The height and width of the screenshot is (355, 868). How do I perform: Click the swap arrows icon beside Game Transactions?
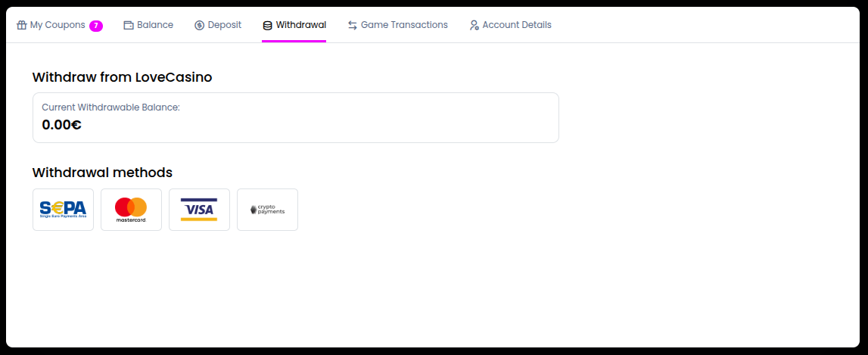pyautogui.click(x=353, y=25)
